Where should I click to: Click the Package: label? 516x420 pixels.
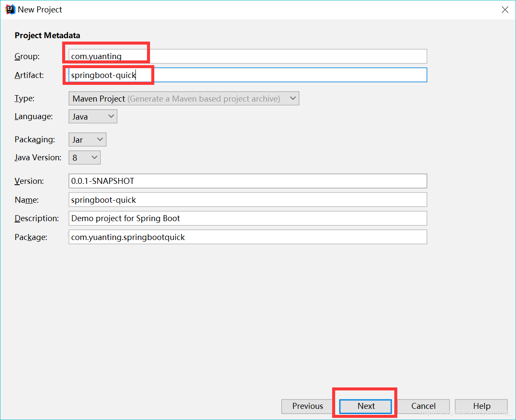coord(31,237)
